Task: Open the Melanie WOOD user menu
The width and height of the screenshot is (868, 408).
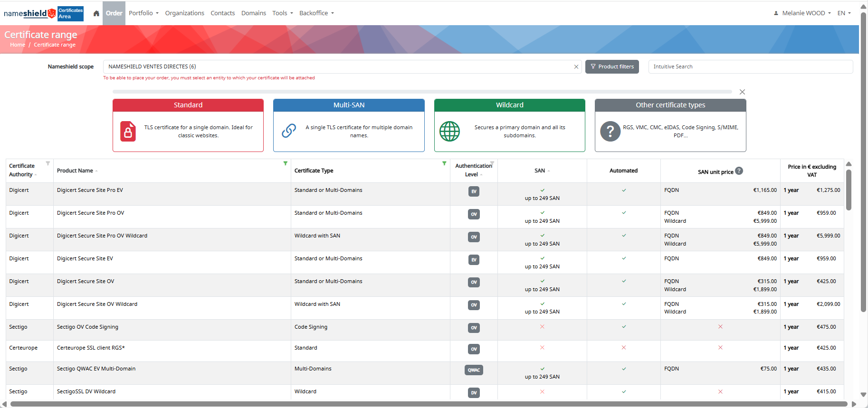Action: [x=802, y=13]
